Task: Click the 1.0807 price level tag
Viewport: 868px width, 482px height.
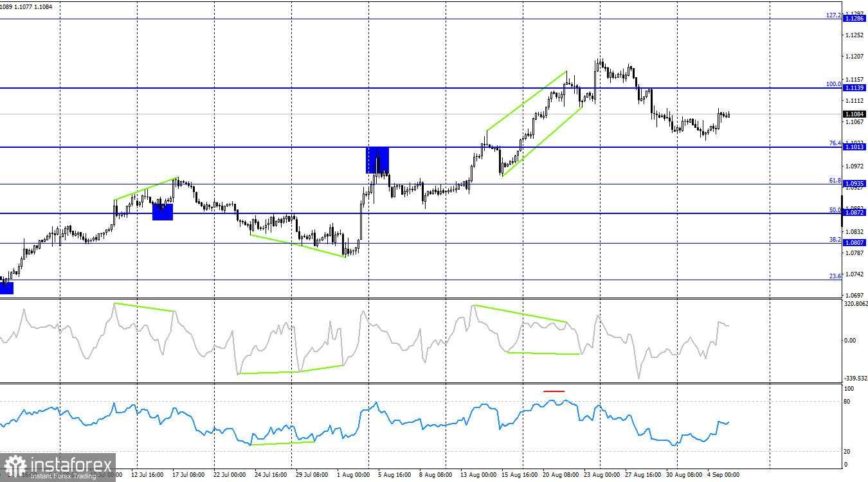Action: (x=854, y=243)
